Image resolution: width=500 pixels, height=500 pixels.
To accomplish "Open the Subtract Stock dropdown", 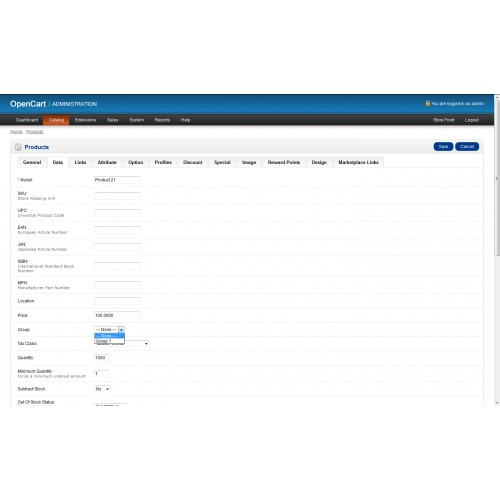I will (x=102, y=389).
